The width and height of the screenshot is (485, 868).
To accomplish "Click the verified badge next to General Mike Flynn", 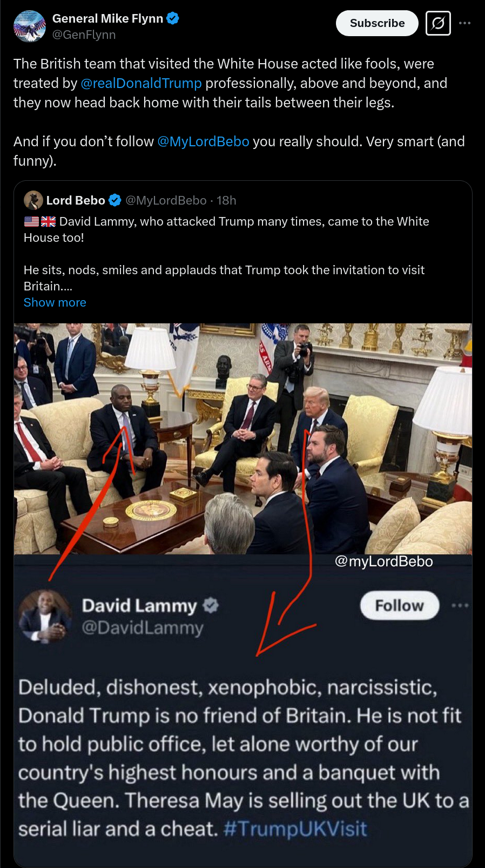I will point(173,18).
